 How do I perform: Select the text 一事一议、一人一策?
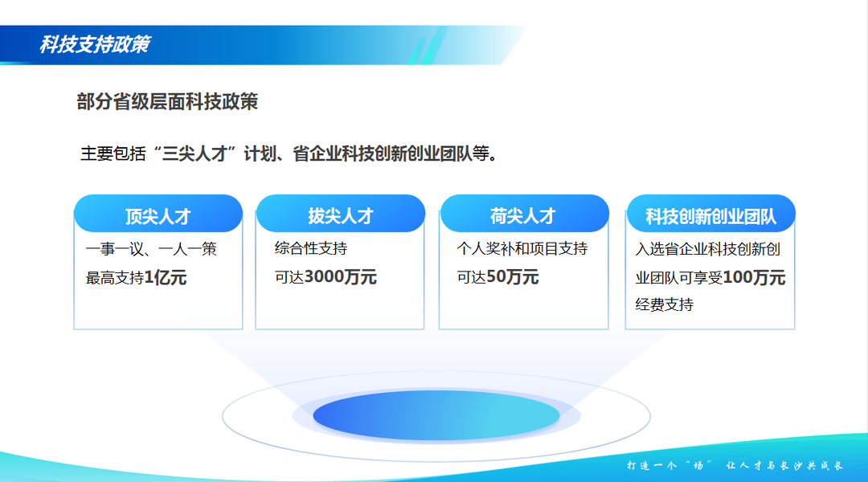151,249
